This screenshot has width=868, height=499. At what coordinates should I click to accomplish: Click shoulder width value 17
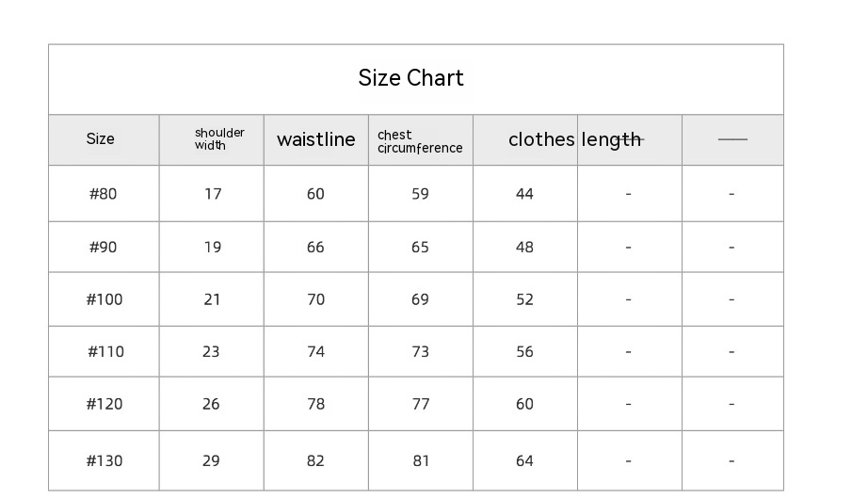point(213,194)
